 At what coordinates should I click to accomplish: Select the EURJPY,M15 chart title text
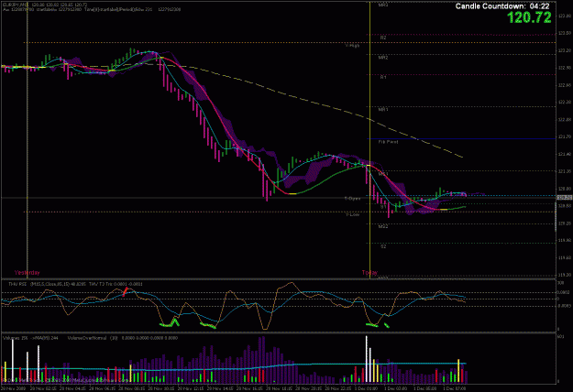click(15, 5)
